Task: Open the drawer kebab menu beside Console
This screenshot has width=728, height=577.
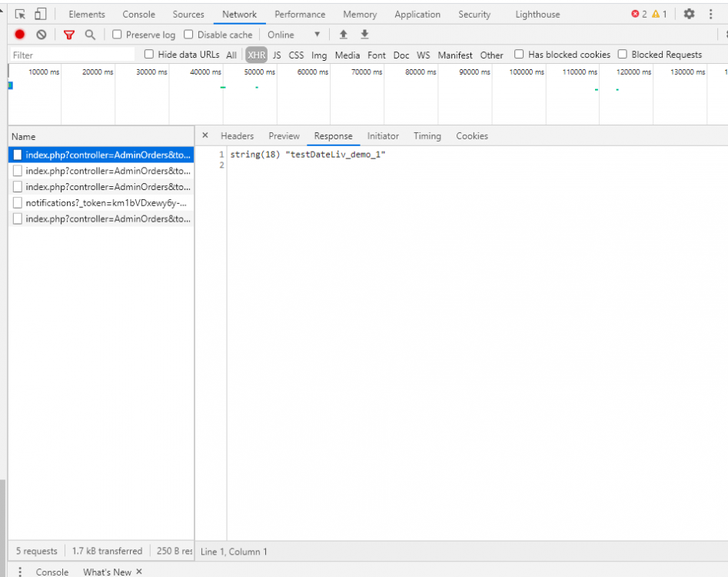Action: [19, 572]
